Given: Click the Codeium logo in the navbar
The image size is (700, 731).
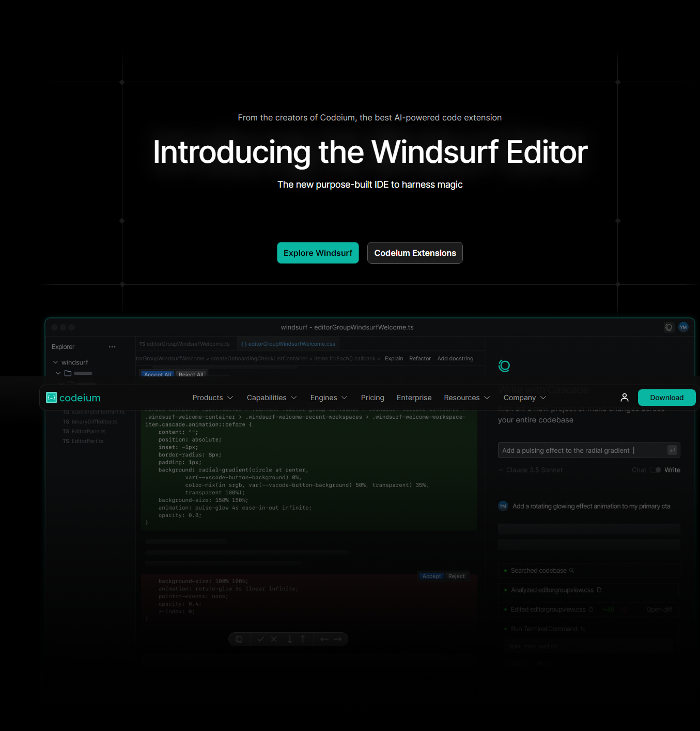Looking at the screenshot, I should pos(73,398).
